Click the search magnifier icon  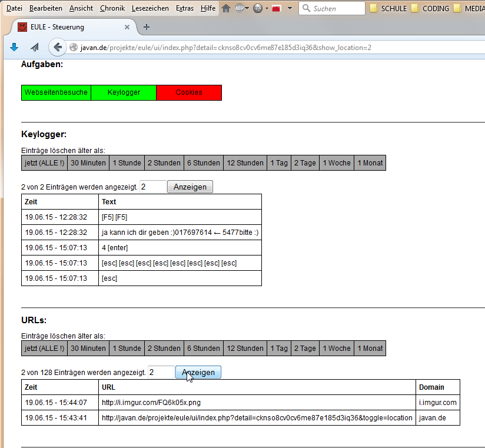click(306, 8)
